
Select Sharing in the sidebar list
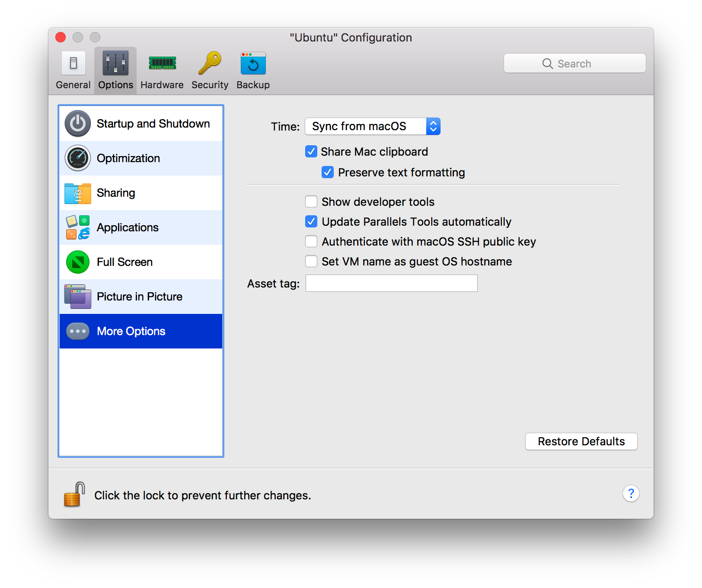[x=141, y=193]
